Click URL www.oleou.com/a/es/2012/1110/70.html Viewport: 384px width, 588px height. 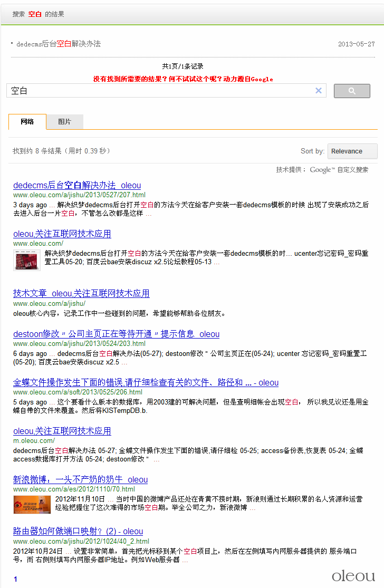74,489
